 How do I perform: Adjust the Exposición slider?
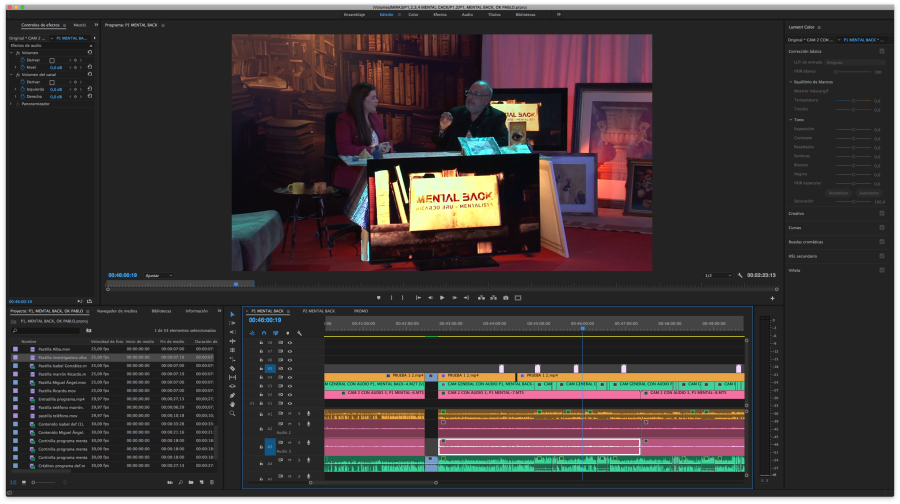[854, 129]
